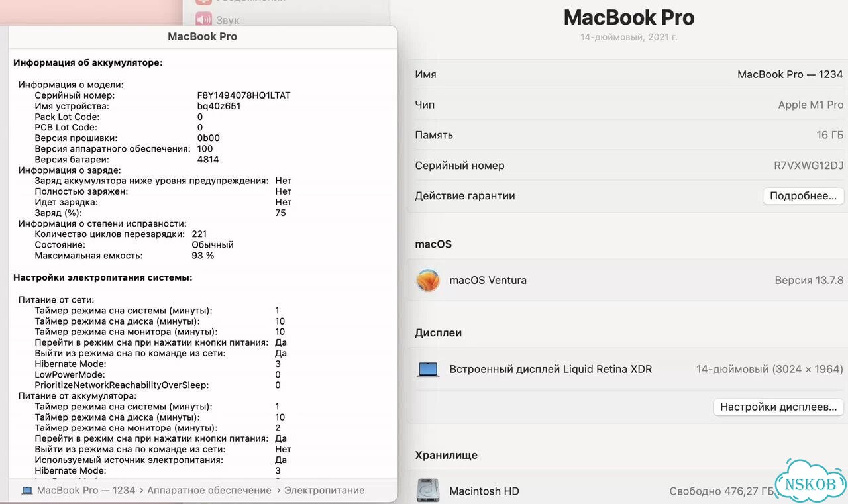848x504 pixels.
Task: Click the LowPowerMode row label
Action: (70, 375)
